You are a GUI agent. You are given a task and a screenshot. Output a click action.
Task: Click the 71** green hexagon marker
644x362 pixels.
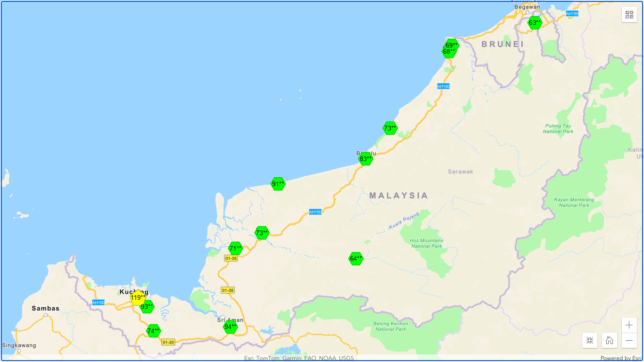pos(235,248)
